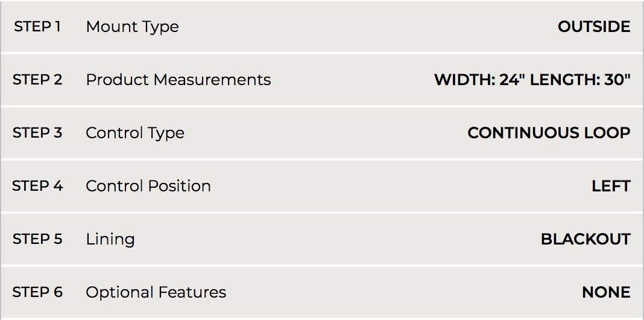
Task: Click the LEFT control position value
Action: [x=611, y=186]
